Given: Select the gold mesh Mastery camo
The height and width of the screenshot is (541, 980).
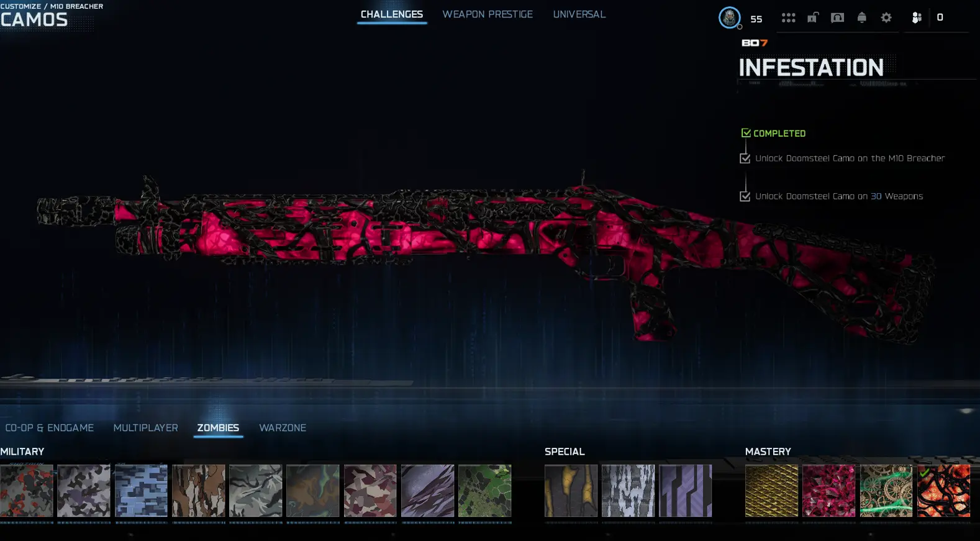Looking at the screenshot, I should click(772, 491).
